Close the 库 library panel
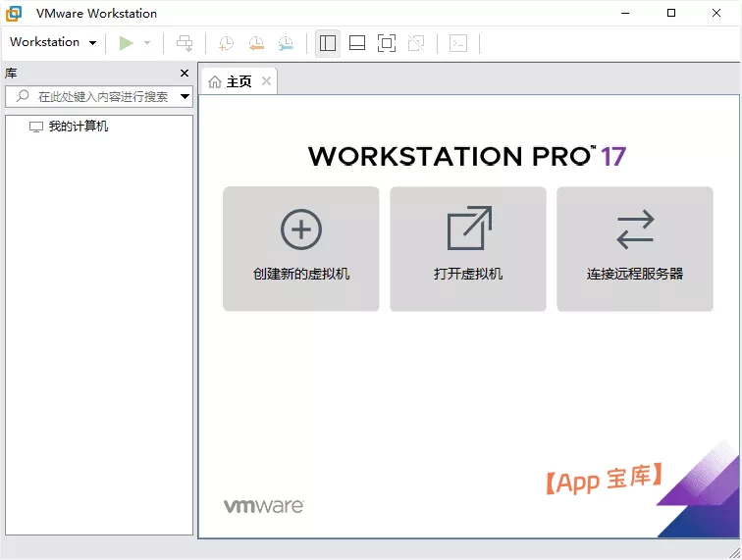This screenshot has width=742, height=560. click(x=185, y=74)
